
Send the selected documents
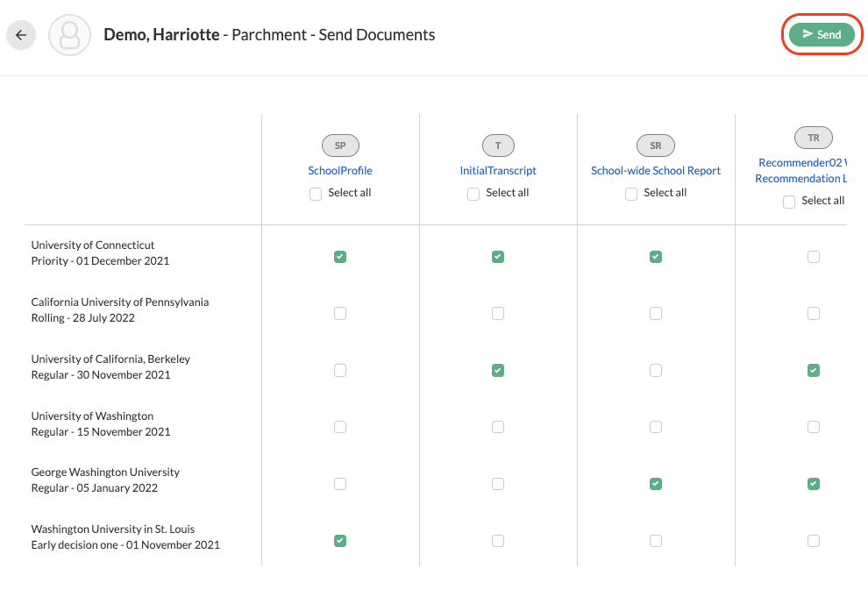click(822, 34)
